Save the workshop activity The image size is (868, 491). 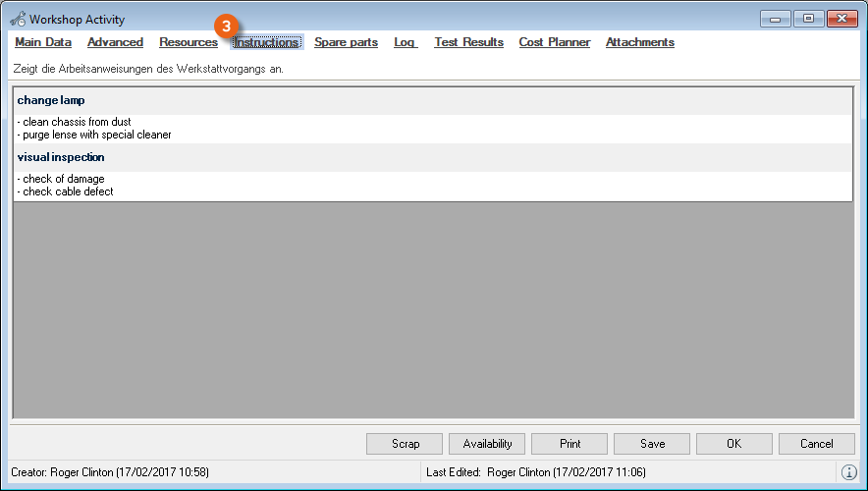(652, 444)
